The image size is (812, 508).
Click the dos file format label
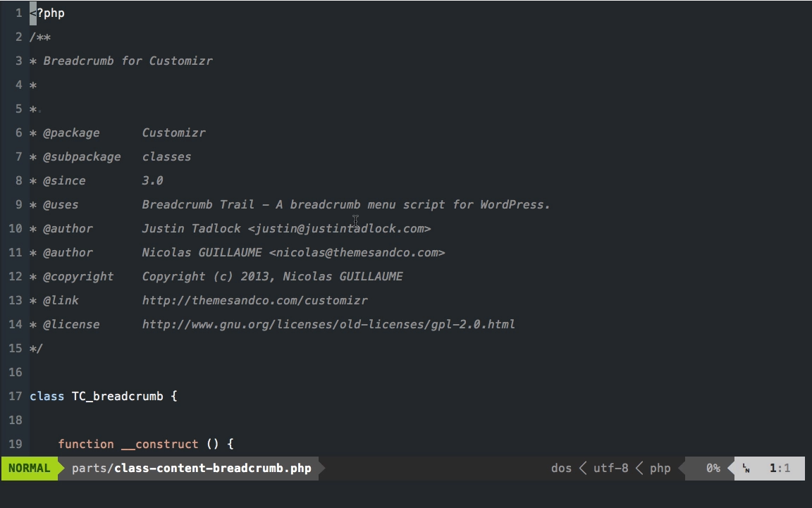pos(561,468)
